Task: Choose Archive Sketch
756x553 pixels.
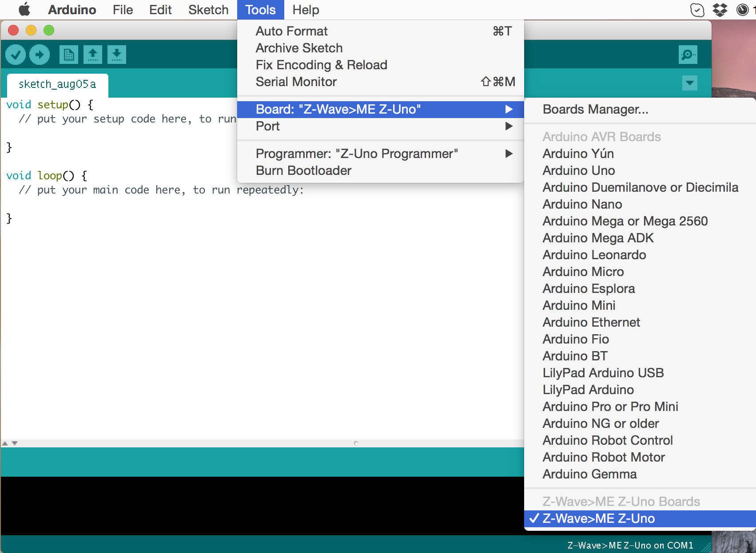Action: coord(381,48)
